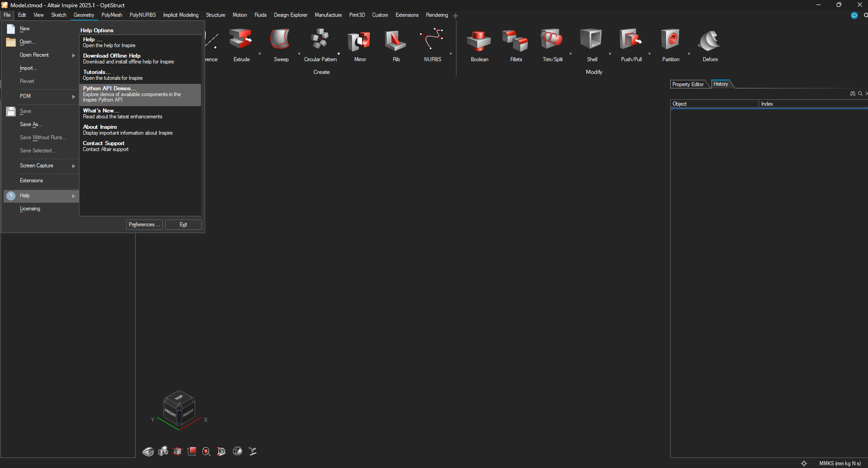Open the MMKS units selector
Screen dimensions: 868x468
(840, 463)
